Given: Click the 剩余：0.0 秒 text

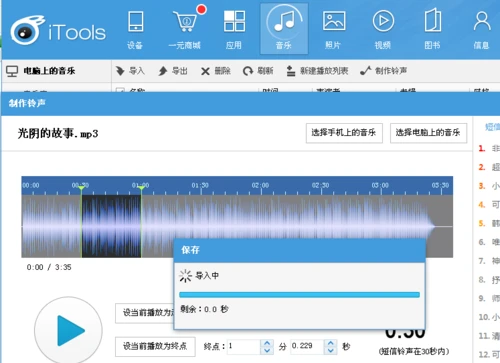Looking at the screenshot, I should coord(204,309).
